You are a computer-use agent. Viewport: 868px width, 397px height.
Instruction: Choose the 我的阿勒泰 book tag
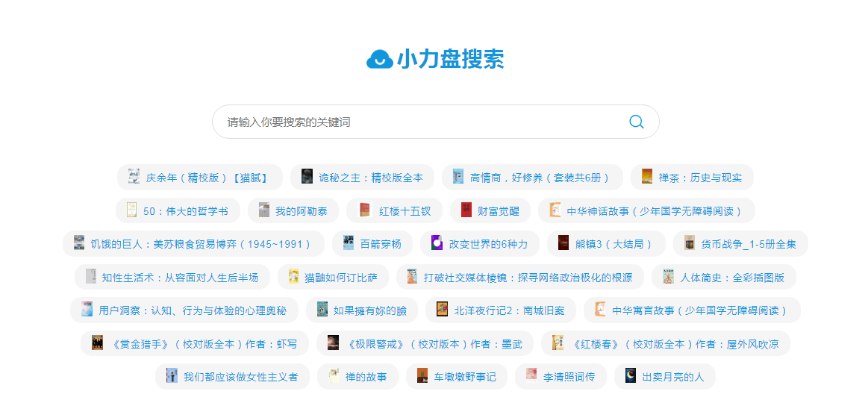point(301,211)
